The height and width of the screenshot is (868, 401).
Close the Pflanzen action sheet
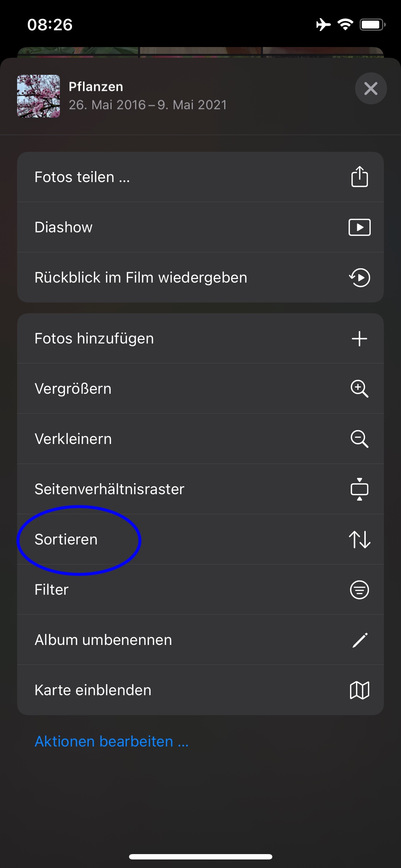point(371,88)
